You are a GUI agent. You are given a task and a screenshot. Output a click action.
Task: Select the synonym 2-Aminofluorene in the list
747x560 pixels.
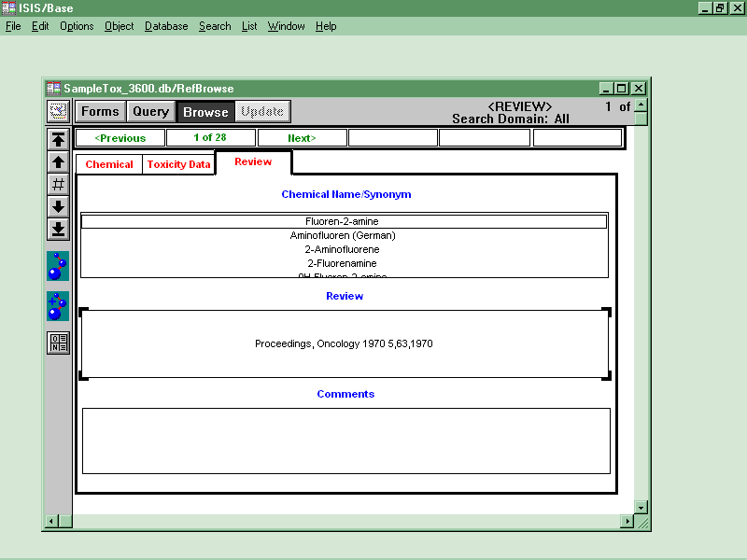343,249
